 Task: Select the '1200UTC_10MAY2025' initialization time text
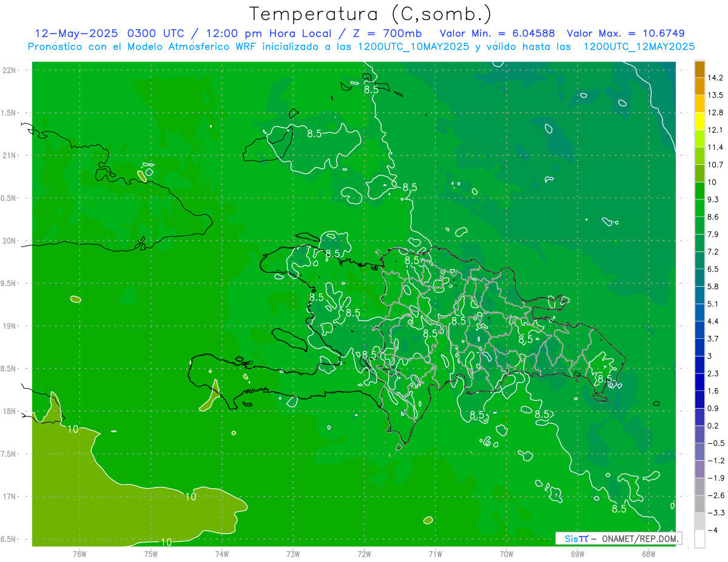[414, 47]
